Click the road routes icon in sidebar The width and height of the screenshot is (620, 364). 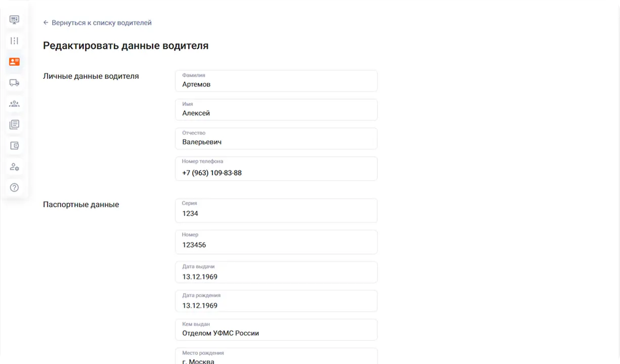[x=14, y=41]
